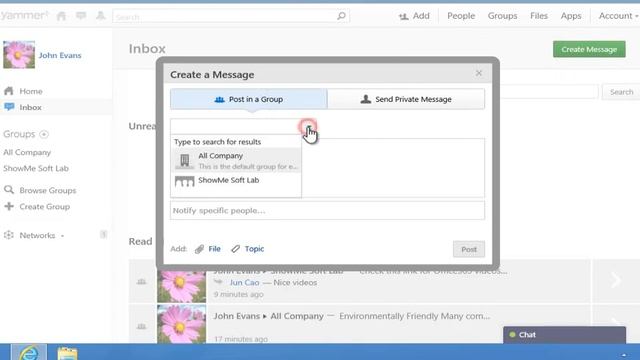Click the plus icon next to Groups
The height and width of the screenshot is (360, 640).
pyautogui.click(x=44, y=134)
